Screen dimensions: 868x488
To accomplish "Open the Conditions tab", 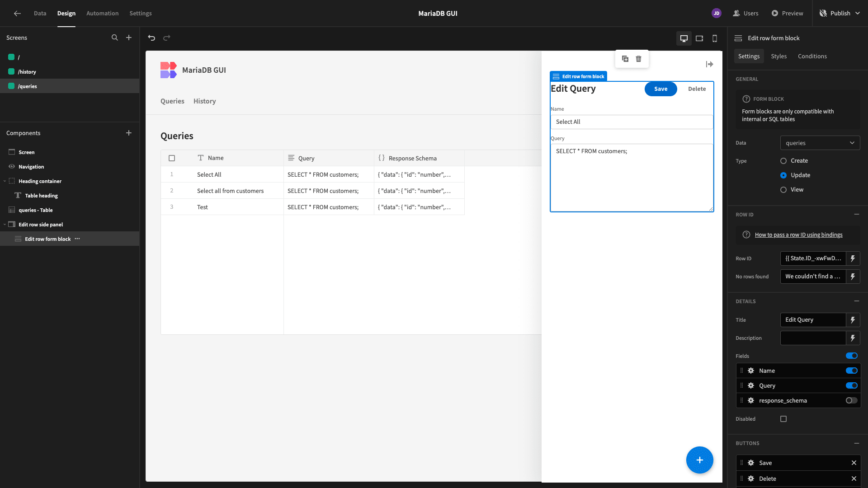I will pyautogui.click(x=812, y=56).
